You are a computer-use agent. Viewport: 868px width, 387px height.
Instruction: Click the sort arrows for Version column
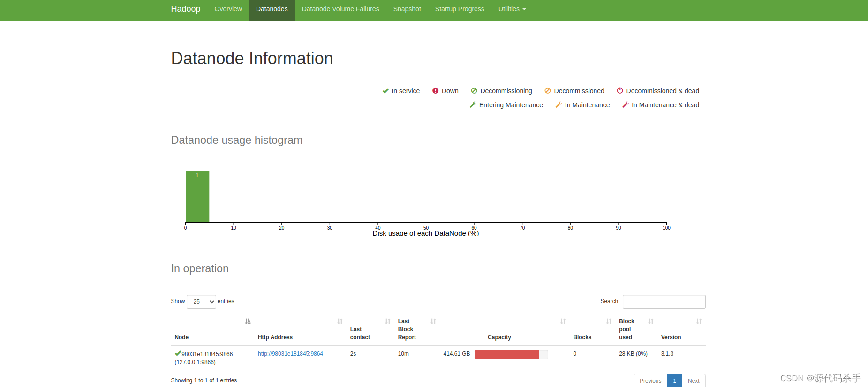pyautogui.click(x=699, y=321)
